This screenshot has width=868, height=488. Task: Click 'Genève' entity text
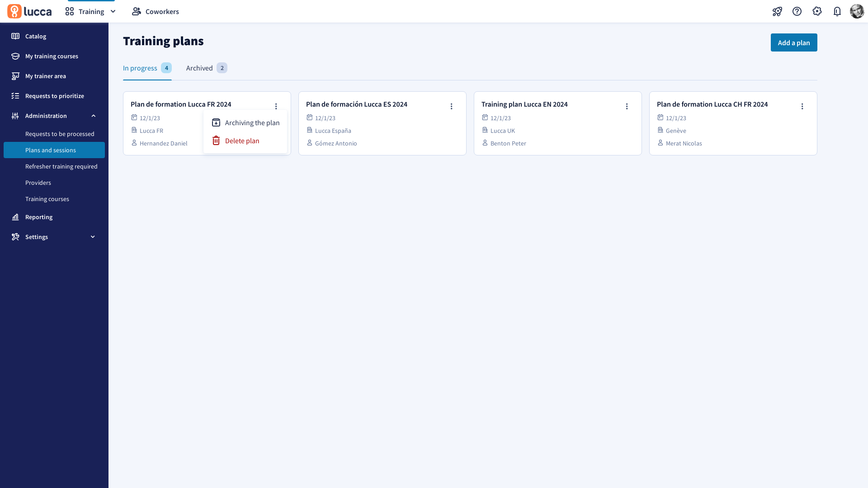click(676, 131)
